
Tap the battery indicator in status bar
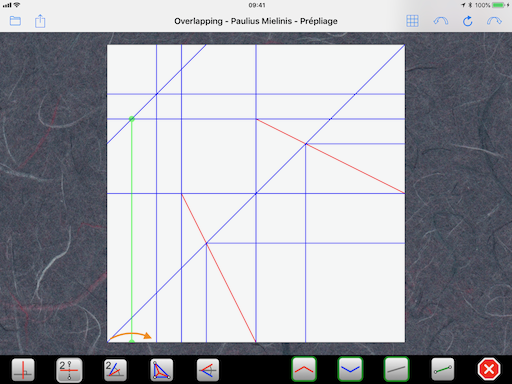(499, 5)
